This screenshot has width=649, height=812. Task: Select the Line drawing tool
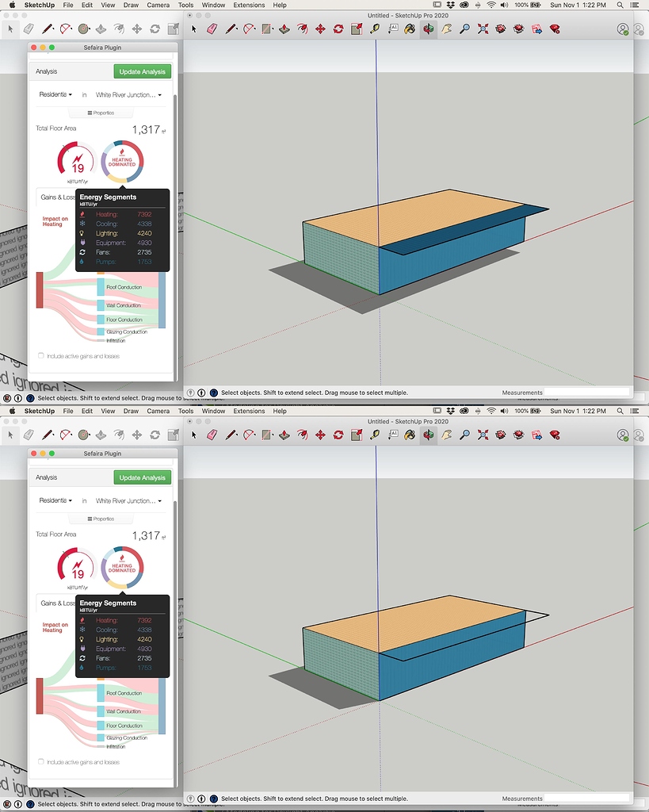229,29
